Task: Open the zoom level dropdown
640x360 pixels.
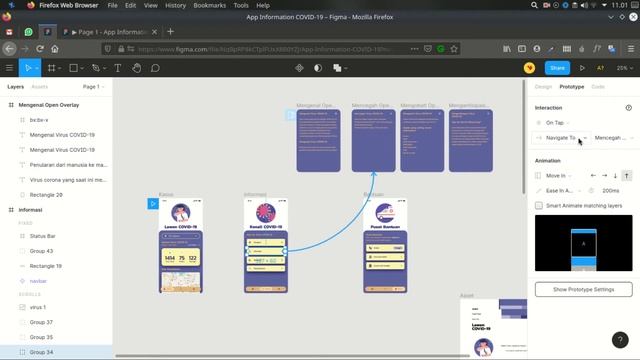Action: click(624, 68)
